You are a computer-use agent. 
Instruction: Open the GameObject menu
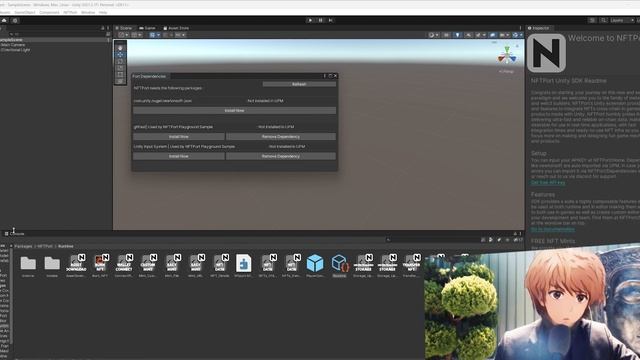pos(24,13)
